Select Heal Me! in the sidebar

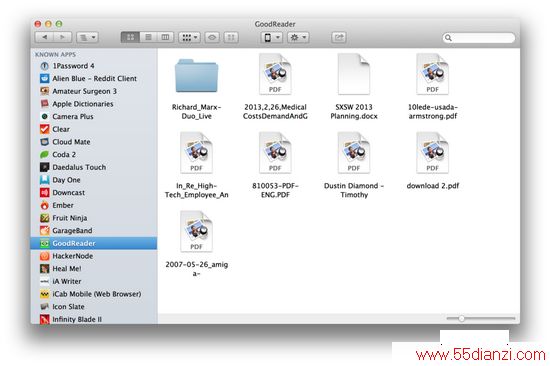94,268
